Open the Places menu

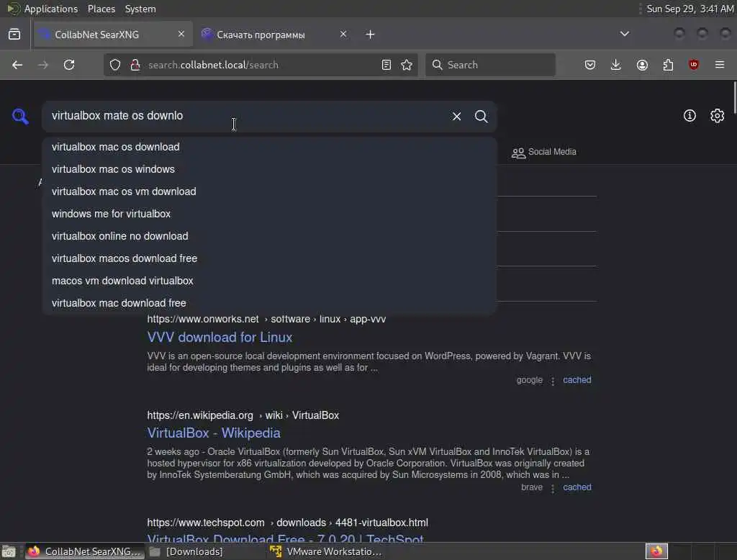coord(101,9)
